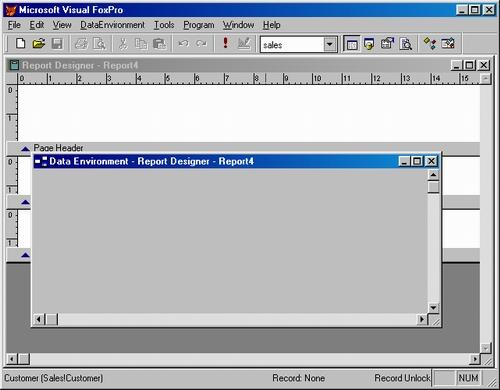The width and height of the screenshot is (500, 390).
Task: Click the Data Environment window title bar
Action: pos(237,161)
